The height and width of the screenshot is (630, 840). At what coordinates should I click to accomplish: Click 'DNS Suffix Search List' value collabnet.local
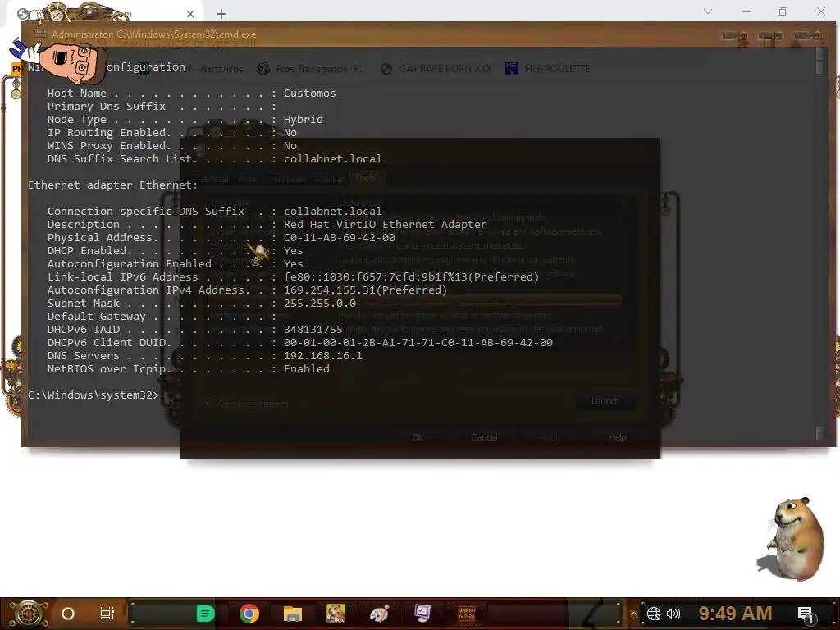point(333,158)
